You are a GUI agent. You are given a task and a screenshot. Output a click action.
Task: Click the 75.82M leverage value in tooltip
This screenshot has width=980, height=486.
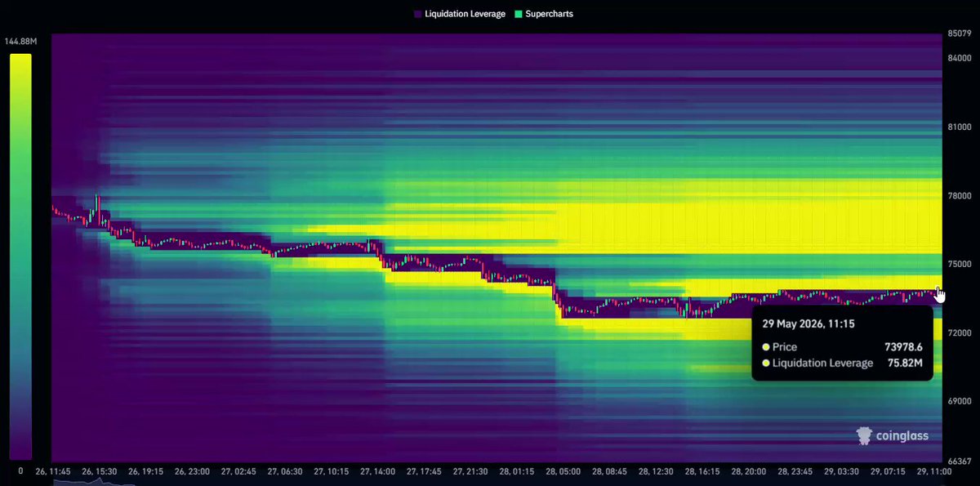[x=905, y=363]
